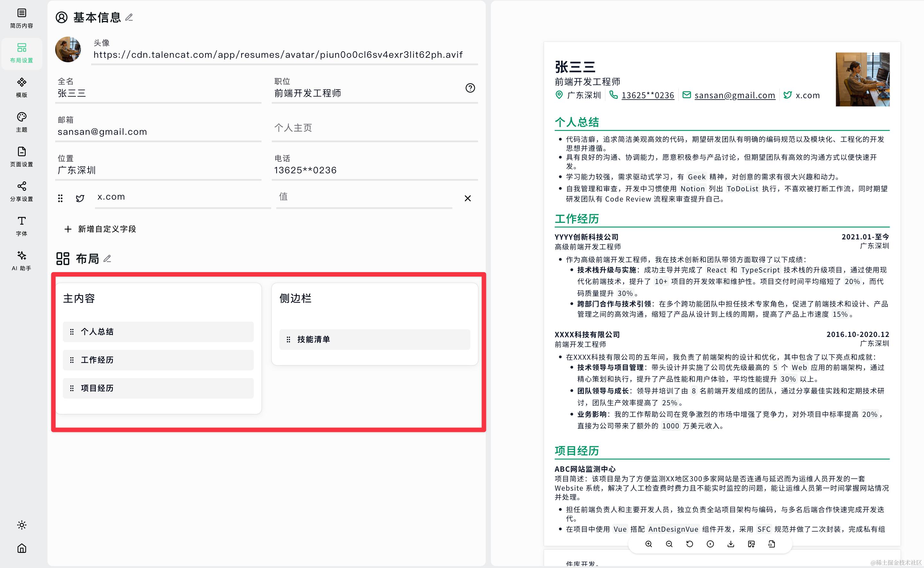Click the help icon beside 职位
This screenshot has height=568, width=924.
coord(470,88)
